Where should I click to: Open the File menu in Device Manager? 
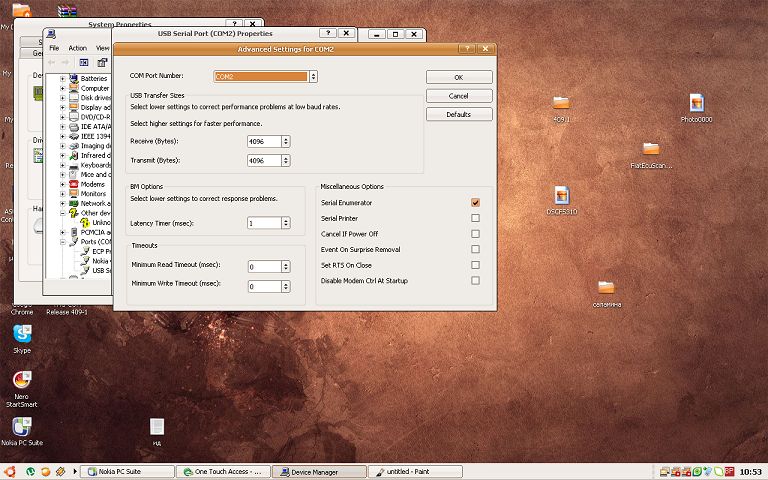coord(54,48)
